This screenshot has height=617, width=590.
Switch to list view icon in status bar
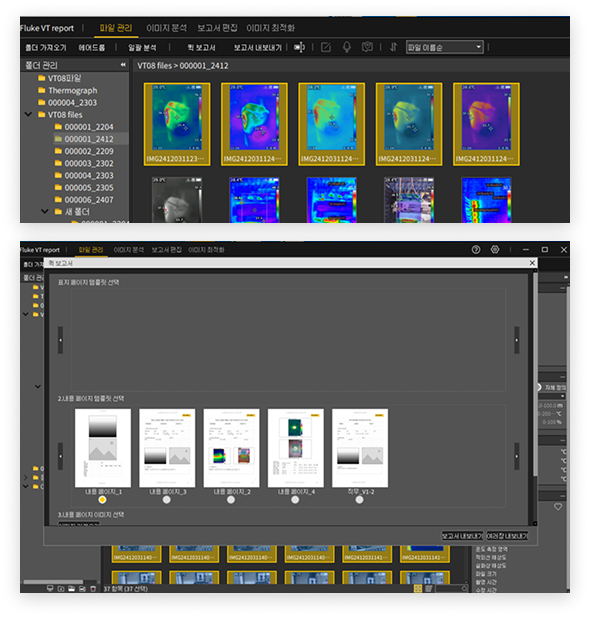point(429,588)
